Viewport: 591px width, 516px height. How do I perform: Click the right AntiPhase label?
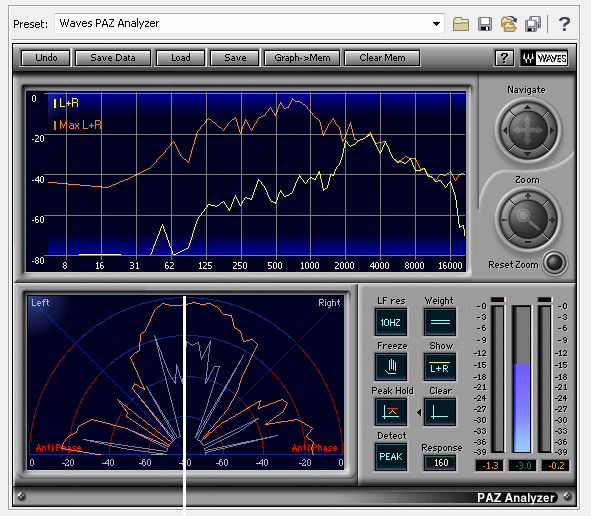[314, 448]
